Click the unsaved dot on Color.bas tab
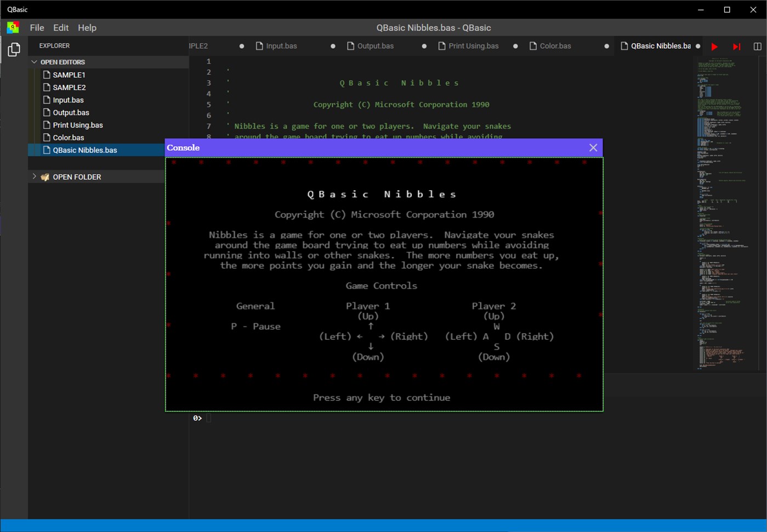767x532 pixels. [606, 46]
